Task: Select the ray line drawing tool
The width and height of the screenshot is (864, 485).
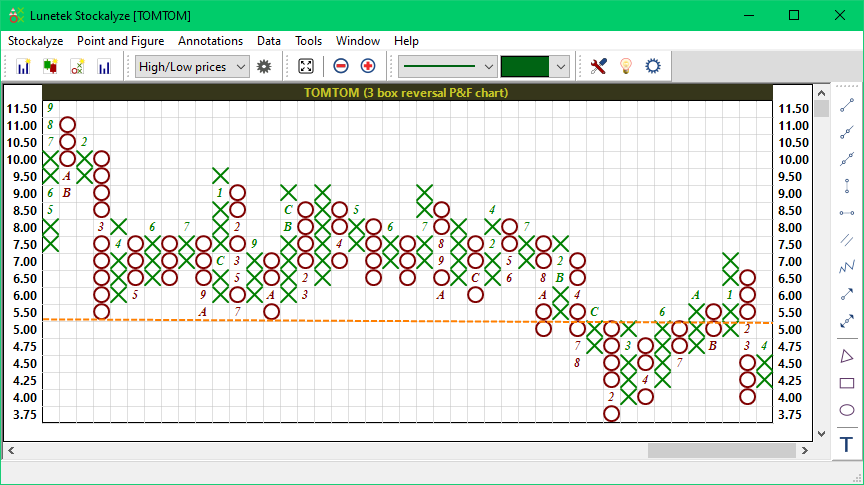Action: (x=847, y=132)
